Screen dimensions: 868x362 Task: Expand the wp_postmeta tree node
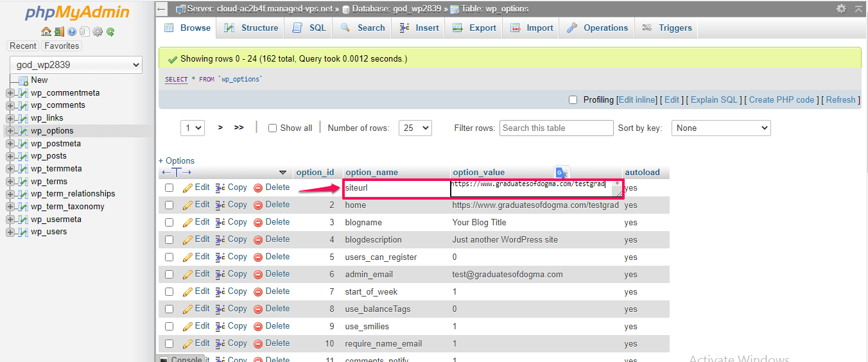pos(10,144)
